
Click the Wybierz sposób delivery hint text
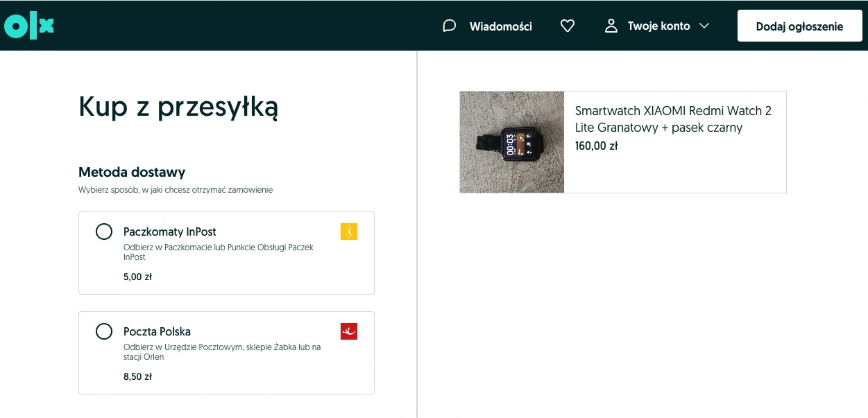click(x=176, y=190)
